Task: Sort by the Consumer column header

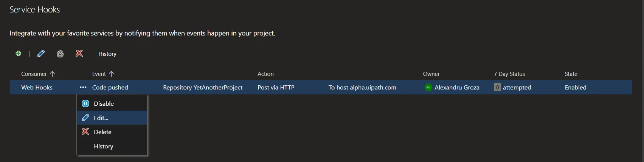Action: [x=34, y=74]
